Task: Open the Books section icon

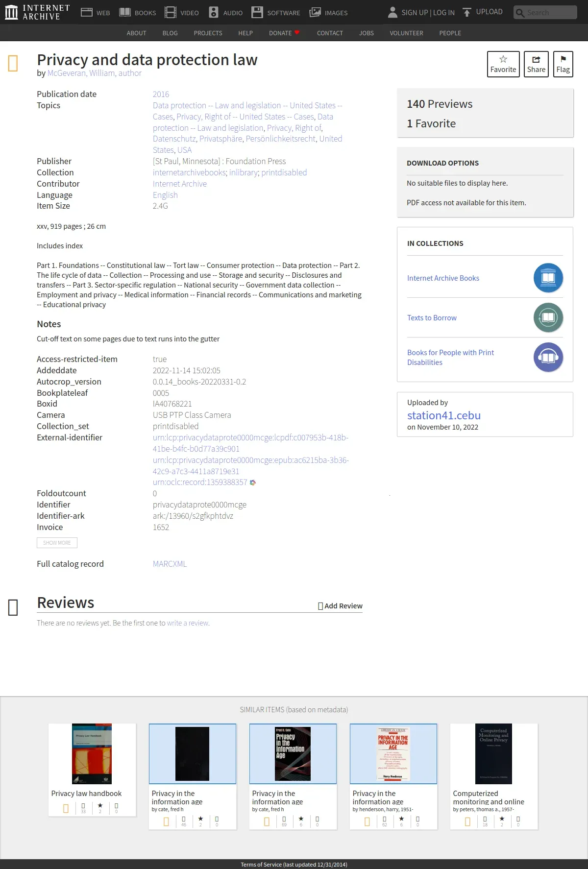Action: [x=125, y=12]
